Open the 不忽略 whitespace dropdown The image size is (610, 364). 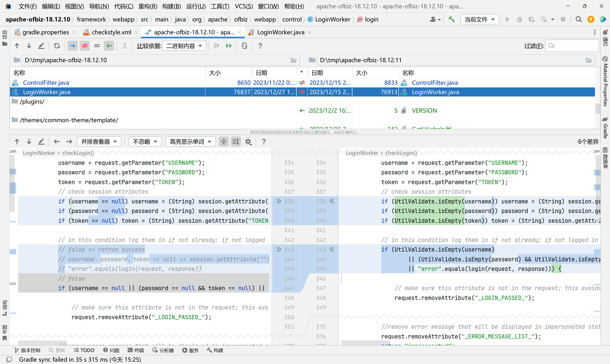(145, 142)
